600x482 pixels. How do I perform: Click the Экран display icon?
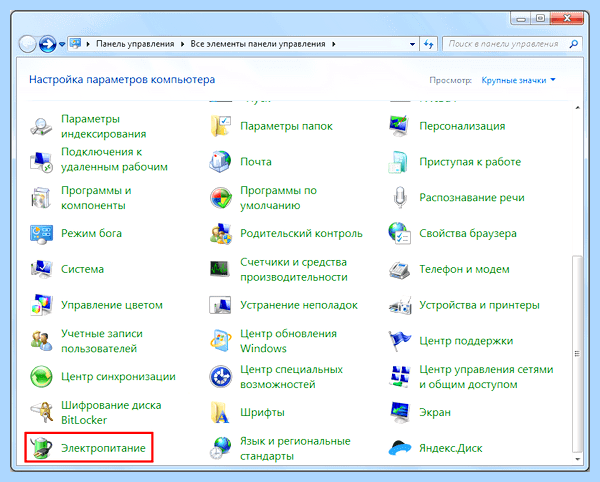400,412
